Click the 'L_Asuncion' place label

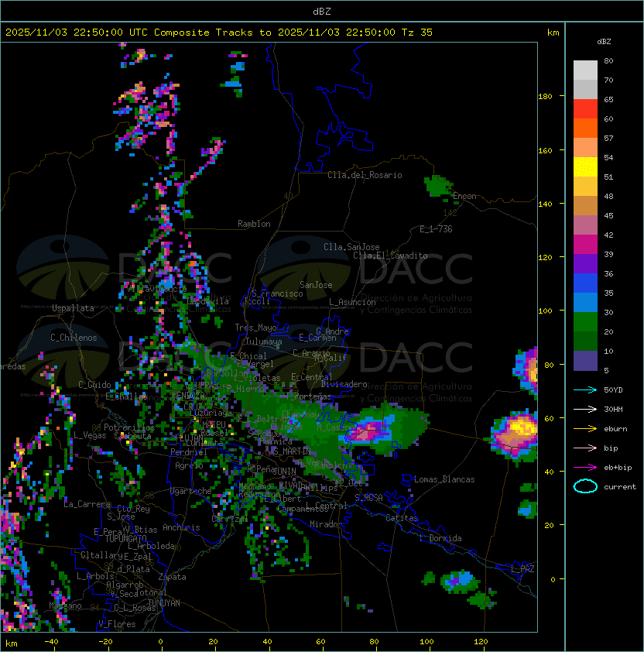[x=352, y=302]
